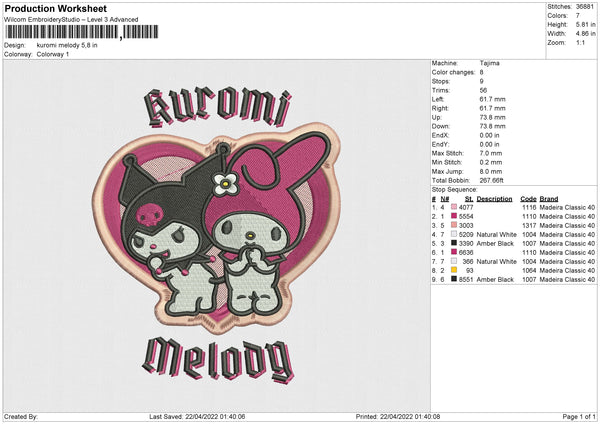Click the white swatch in stop row 4

point(454,234)
